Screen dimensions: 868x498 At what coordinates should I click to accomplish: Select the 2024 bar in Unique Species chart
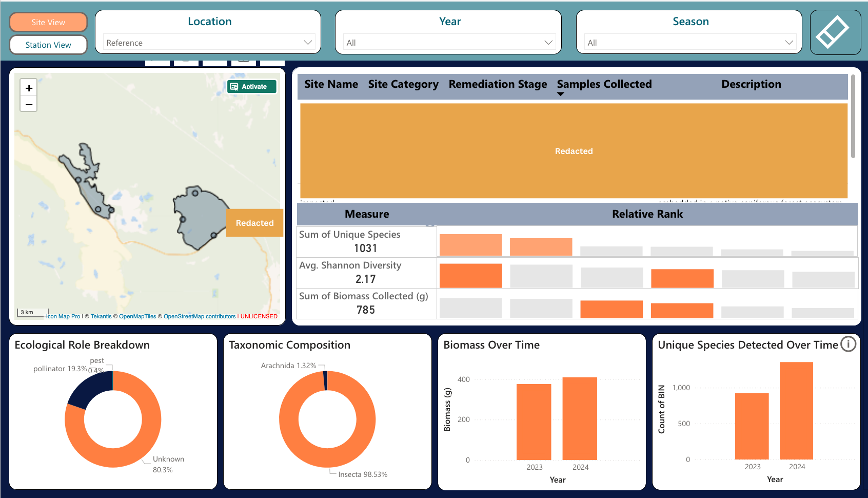[796, 411]
